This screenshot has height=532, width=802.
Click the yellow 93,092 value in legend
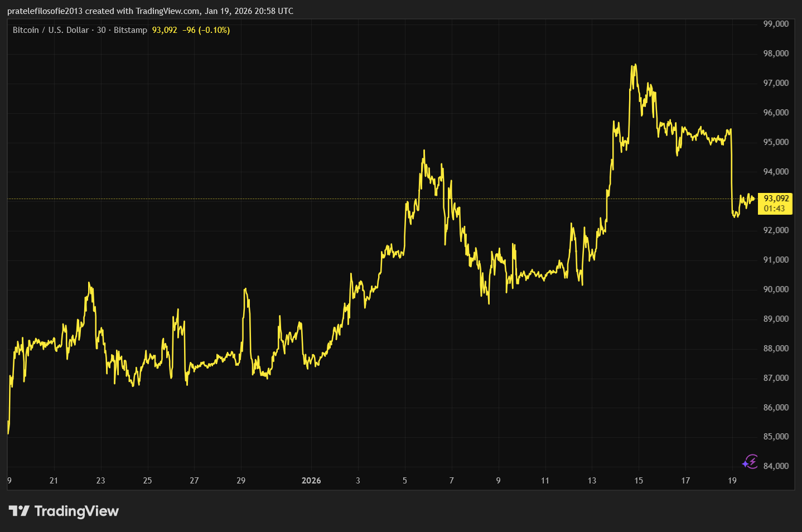165,30
